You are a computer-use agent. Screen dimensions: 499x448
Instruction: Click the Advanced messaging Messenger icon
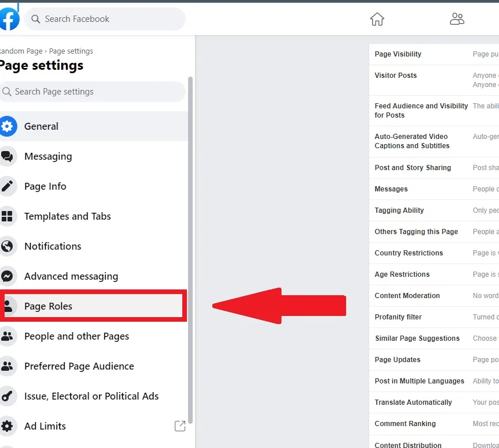[x=7, y=276]
